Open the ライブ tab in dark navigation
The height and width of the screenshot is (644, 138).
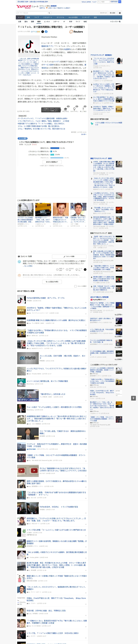click(37, 17)
